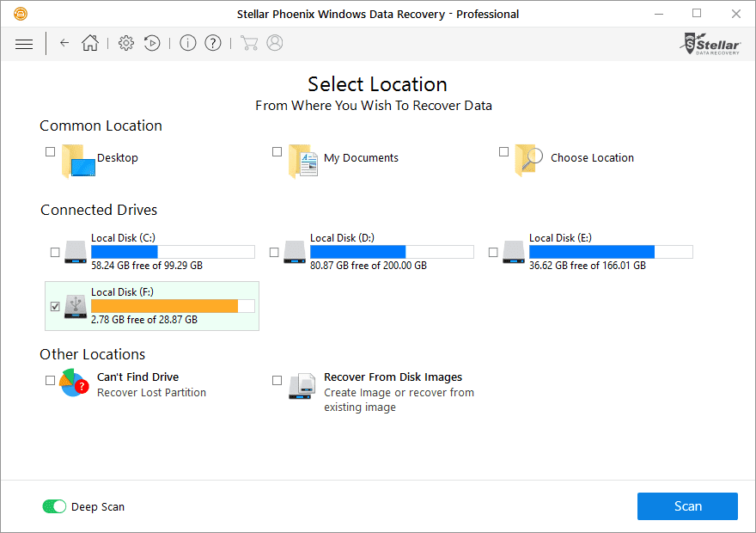
Task: Click the Local Disk (E:) usage bar
Action: pos(611,252)
